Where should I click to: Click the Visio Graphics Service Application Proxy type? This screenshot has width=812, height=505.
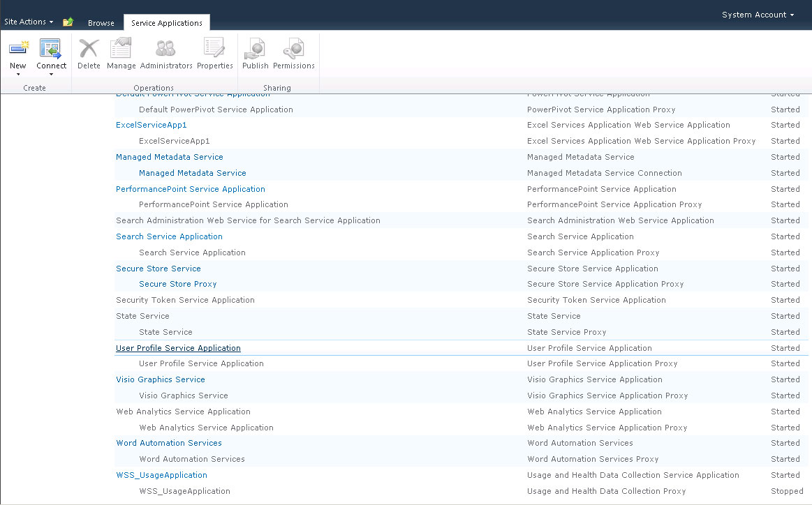(x=607, y=395)
